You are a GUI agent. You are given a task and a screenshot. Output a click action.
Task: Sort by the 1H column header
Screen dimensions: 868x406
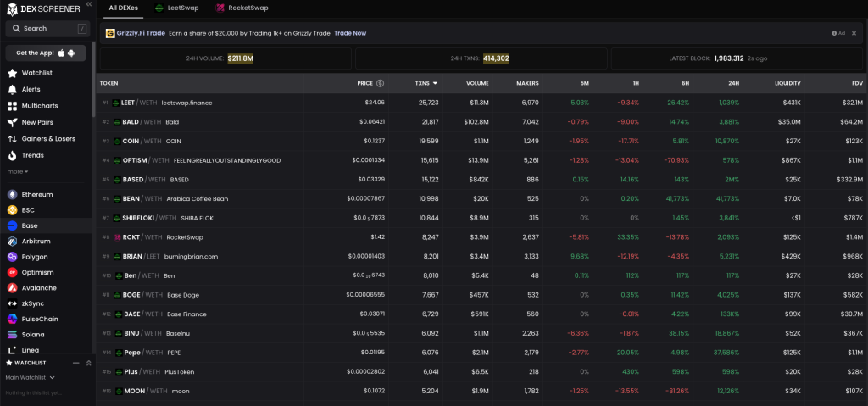pyautogui.click(x=636, y=83)
